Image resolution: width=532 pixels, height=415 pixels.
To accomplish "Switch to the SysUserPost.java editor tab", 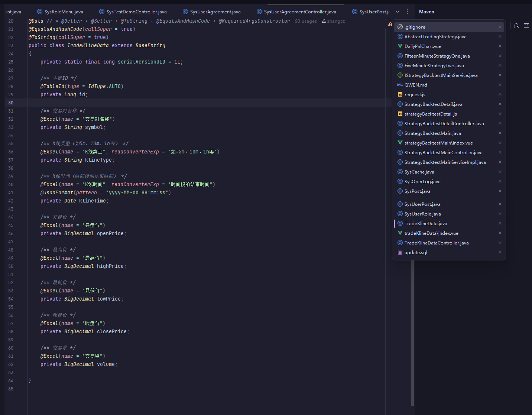I will 371,12.
